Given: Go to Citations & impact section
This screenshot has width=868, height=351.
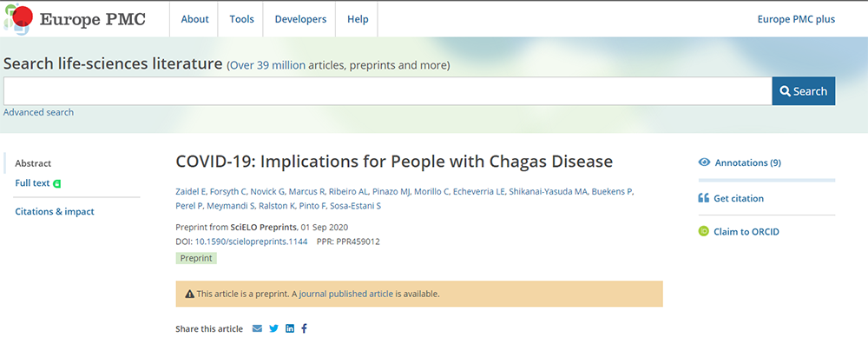Looking at the screenshot, I should click(55, 211).
